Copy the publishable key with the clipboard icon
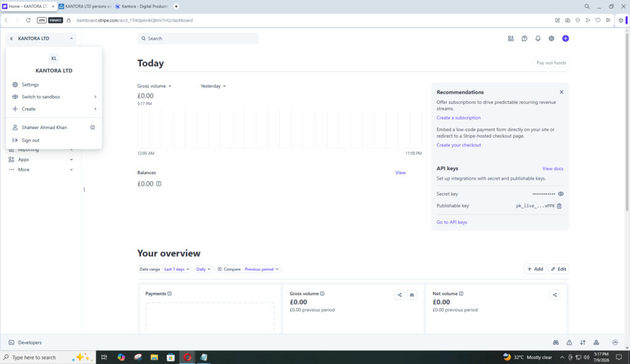This screenshot has height=364, width=630. [559, 206]
